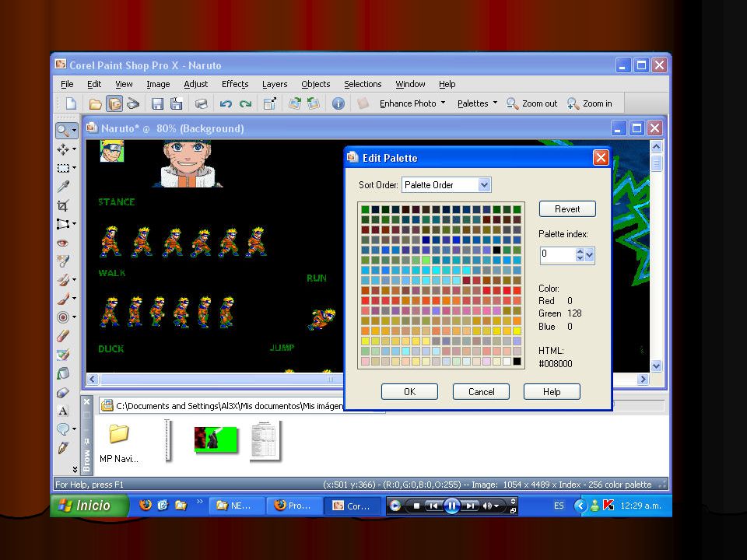Click the Redo arrow icon

point(245,103)
